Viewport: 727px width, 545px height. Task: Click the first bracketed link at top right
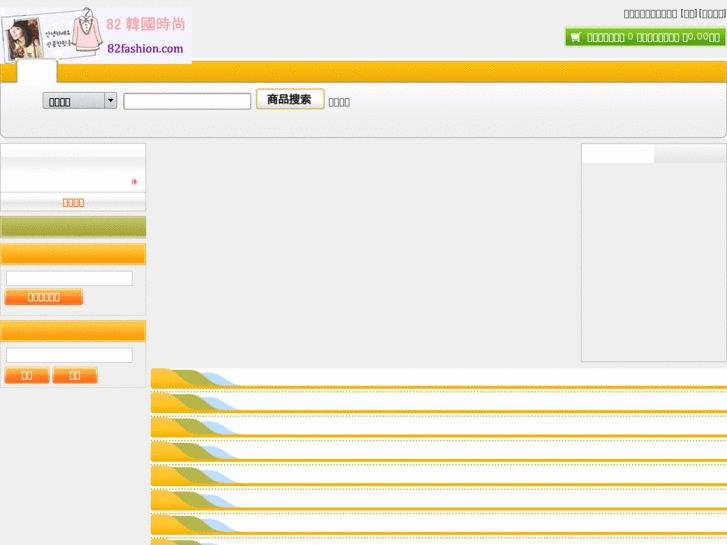click(688, 14)
